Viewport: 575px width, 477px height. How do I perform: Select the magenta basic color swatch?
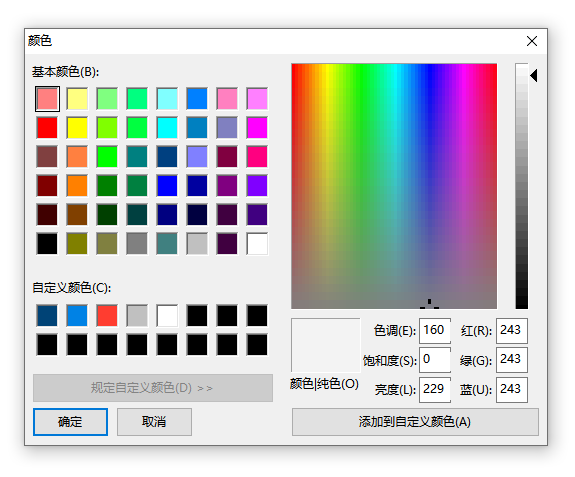257,128
